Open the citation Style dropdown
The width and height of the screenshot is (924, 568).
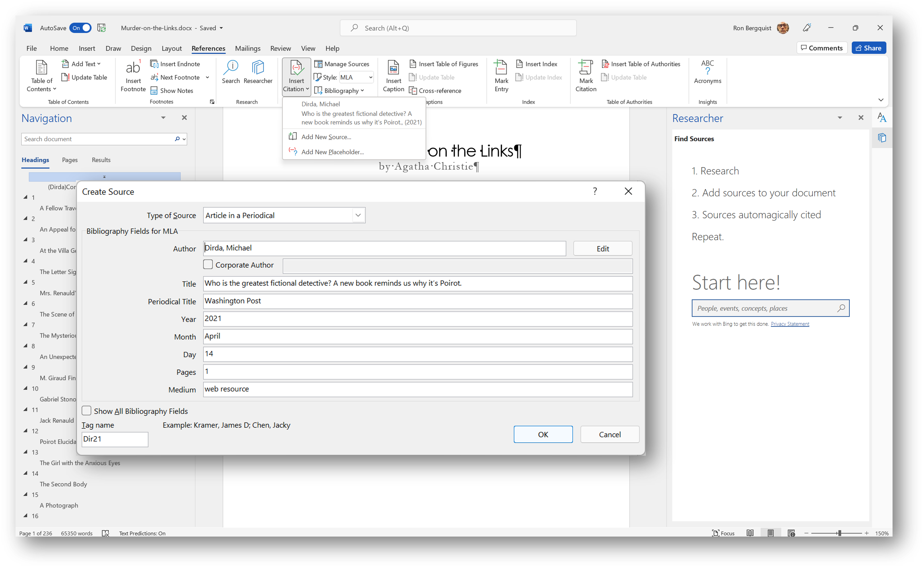370,77
